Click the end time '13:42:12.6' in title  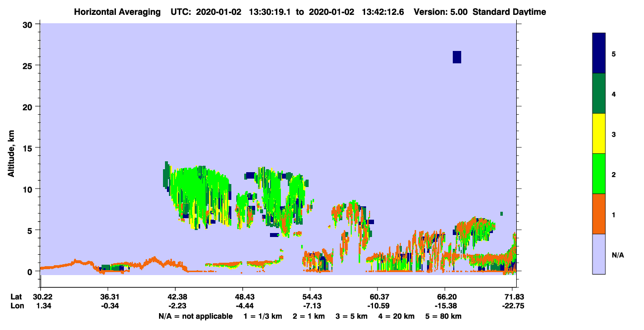[x=382, y=12]
